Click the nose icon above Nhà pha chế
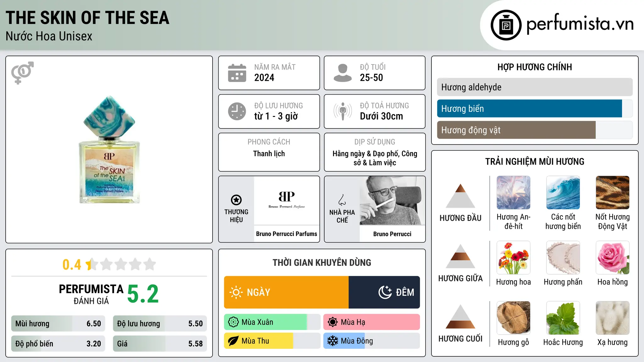The height and width of the screenshot is (362, 644). 342,200
